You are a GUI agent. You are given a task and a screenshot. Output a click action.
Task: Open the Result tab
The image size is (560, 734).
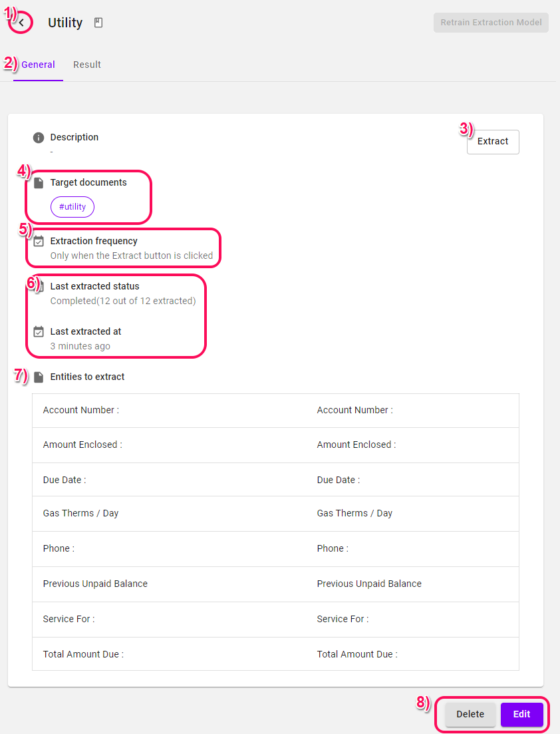tap(87, 65)
